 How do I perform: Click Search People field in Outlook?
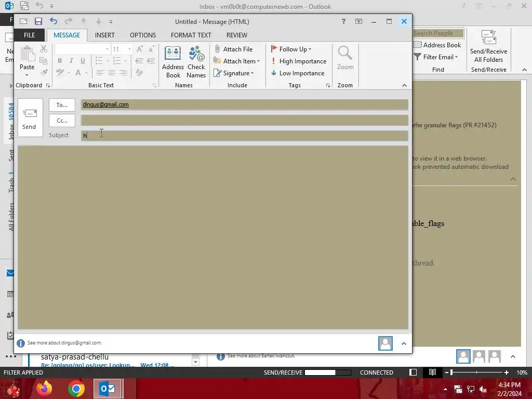click(x=438, y=33)
